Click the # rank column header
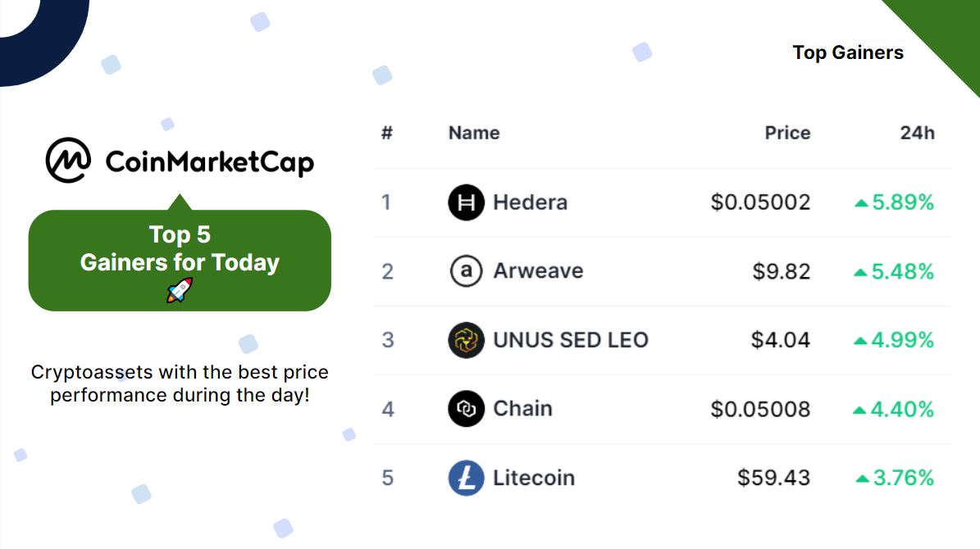The height and width of the screenshot is (549, 980). [x=387, y=133]
